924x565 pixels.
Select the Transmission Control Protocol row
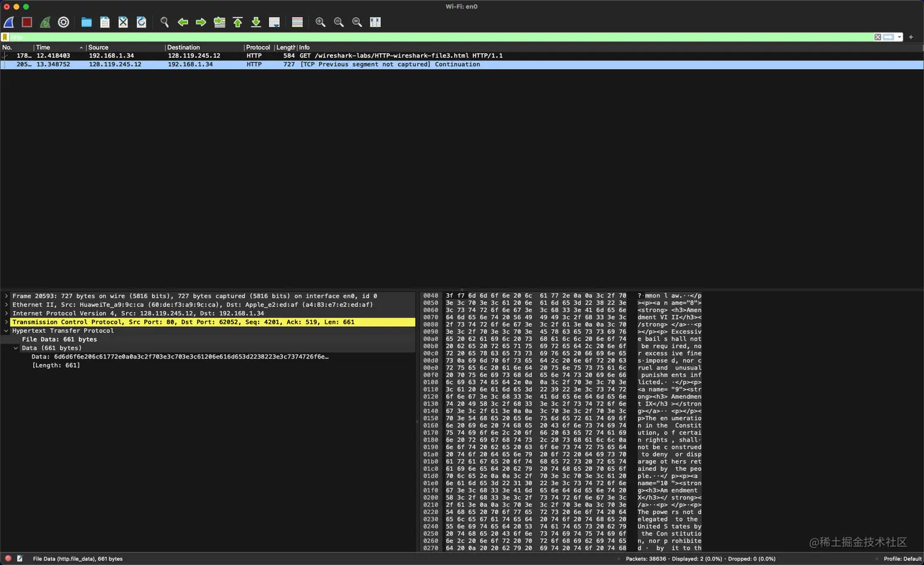208,322
